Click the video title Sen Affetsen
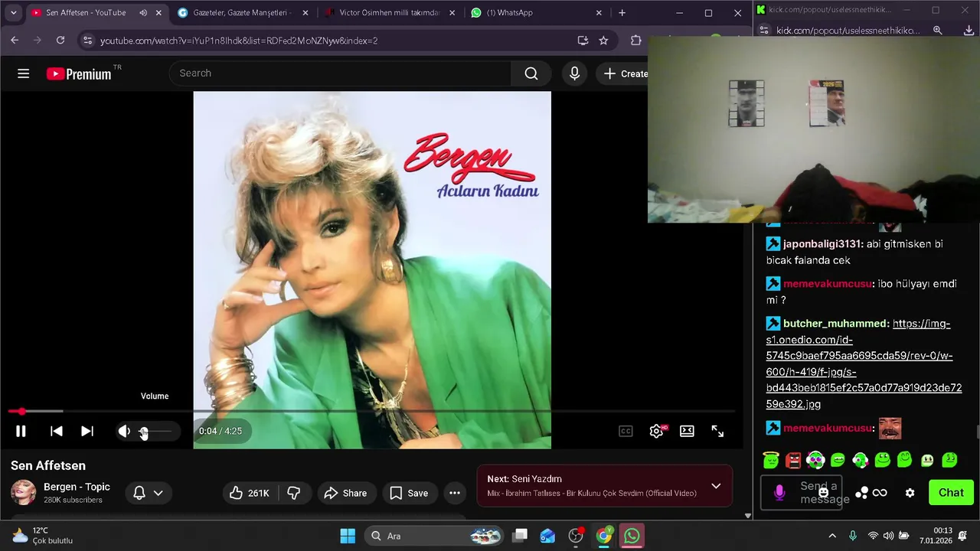The height and width of the screenshot is (551, 980). [48, 465]
